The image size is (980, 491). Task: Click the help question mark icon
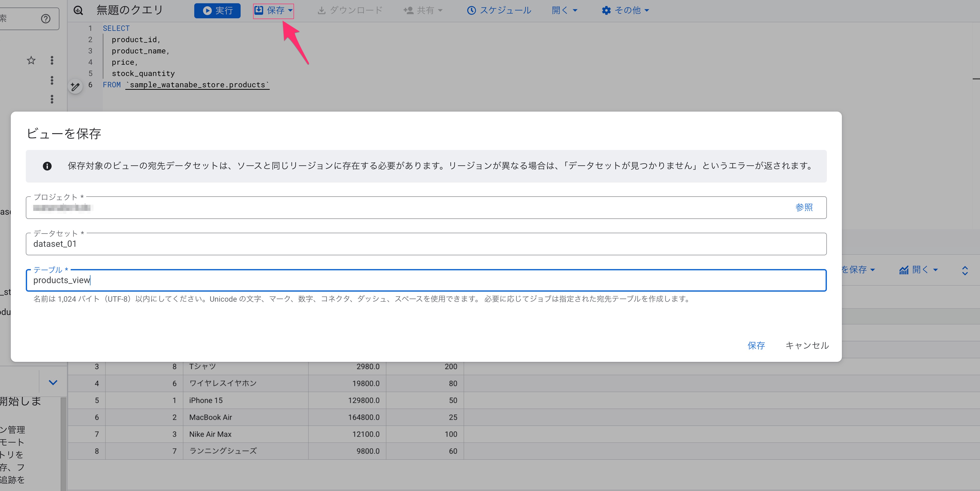point(46,19)
